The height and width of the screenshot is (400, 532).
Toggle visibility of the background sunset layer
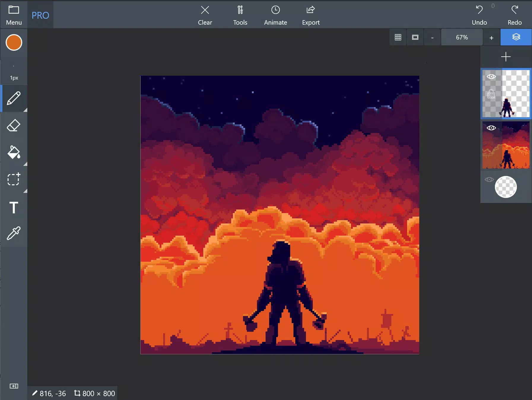(491, 128)
